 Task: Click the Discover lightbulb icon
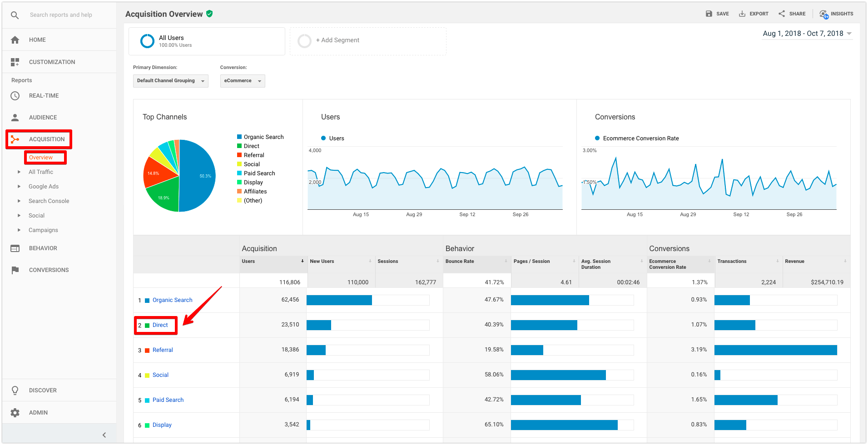(x=15, y=391)
